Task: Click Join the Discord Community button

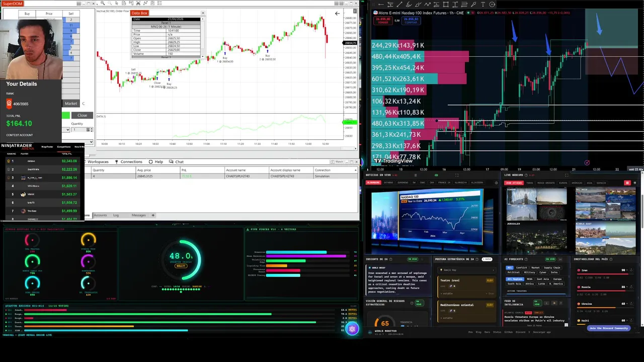Action: (x=609, y=328)
